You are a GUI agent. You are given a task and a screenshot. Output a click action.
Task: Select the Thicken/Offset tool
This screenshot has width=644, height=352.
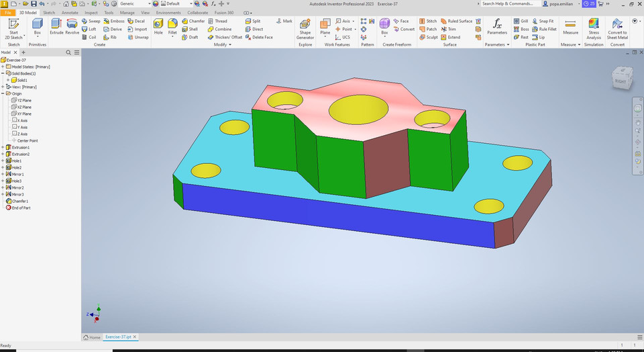(x=225, y=37)
